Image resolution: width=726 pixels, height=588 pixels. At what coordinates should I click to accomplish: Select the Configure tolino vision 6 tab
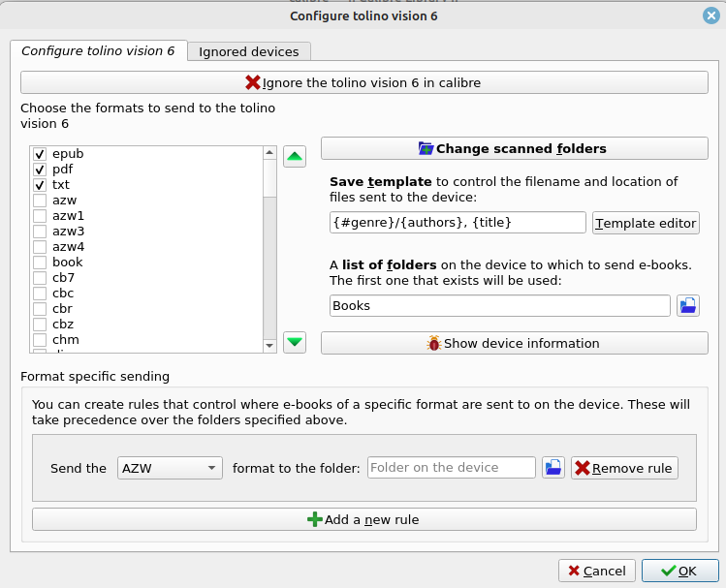[x=97, y=51]
